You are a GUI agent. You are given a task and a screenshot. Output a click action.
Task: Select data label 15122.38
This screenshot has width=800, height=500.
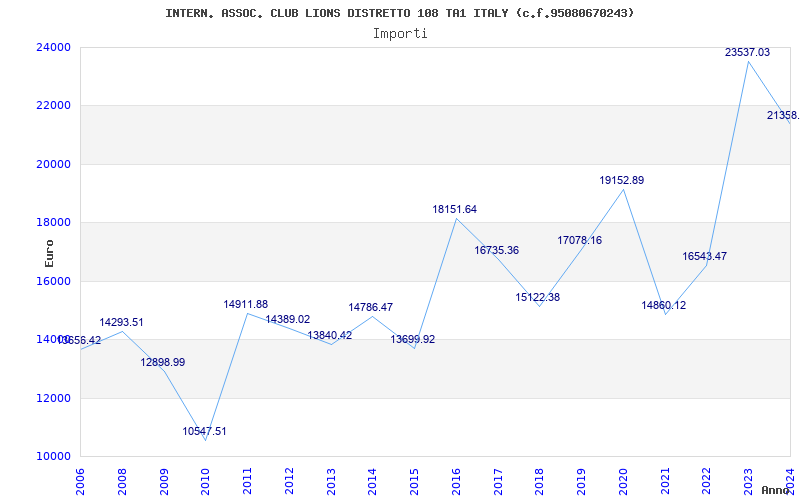pos(538,297)
